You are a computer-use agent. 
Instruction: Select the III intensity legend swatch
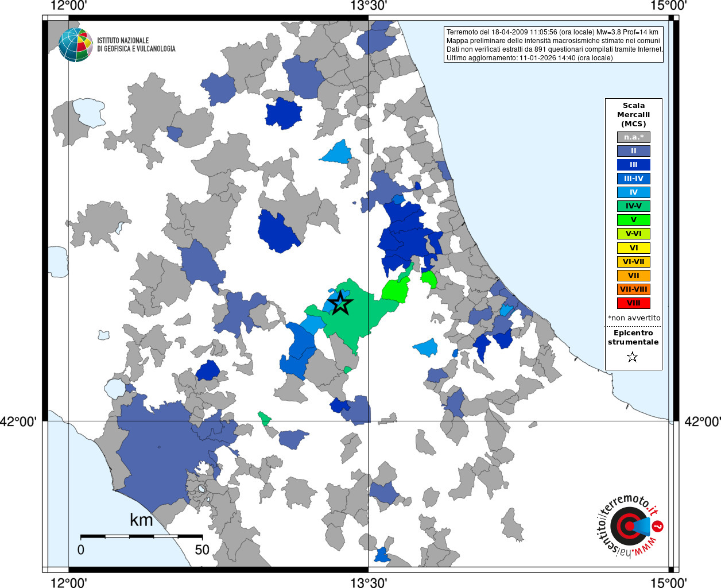point(634,165)
